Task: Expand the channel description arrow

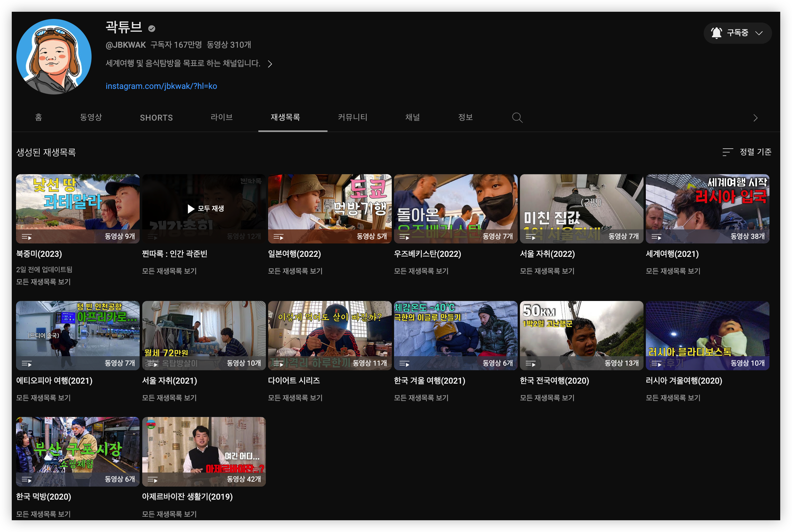Action: pos(270,64)
